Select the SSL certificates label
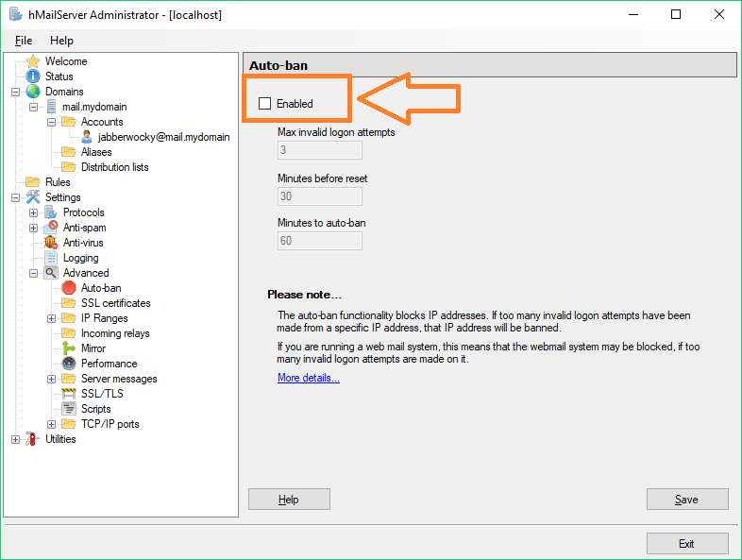 [116, 303]
